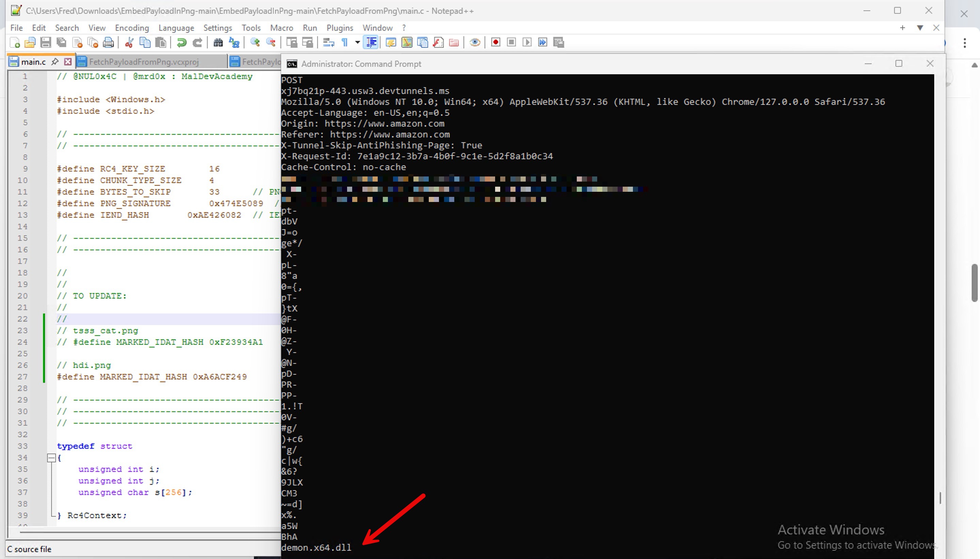The image size is (980, 559).
Task: Open the Encoding menu
Action: 132,28
